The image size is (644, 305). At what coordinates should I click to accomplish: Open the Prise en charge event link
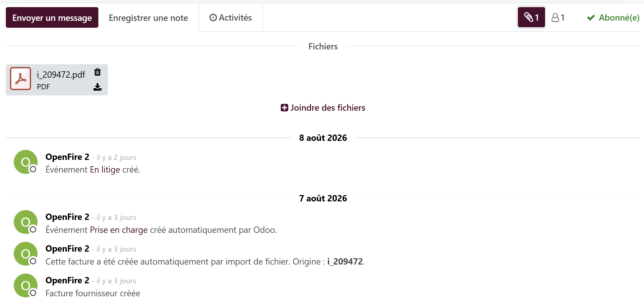[x=119, y=230]
